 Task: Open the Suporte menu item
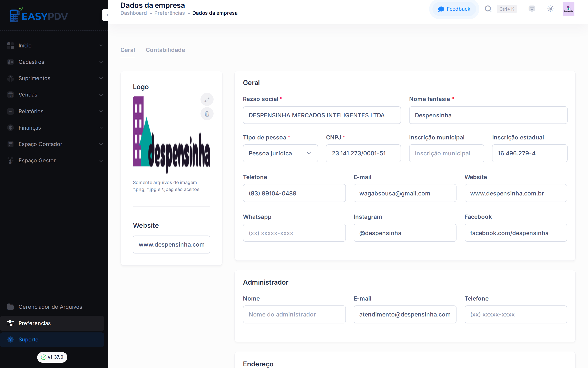[52, 339]
